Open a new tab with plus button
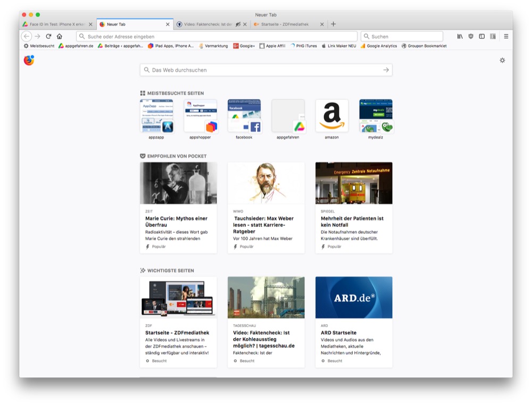This screenshot has width=532, height=405. 333,24
